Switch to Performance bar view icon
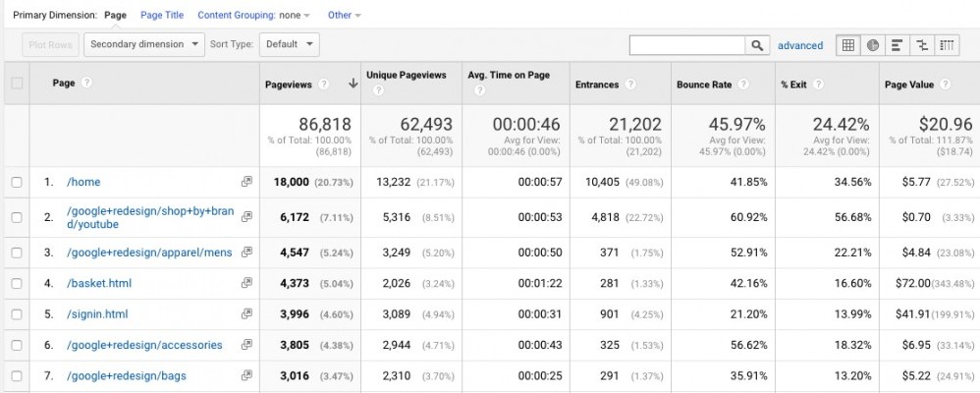The image size is (980, 393). 897,45
